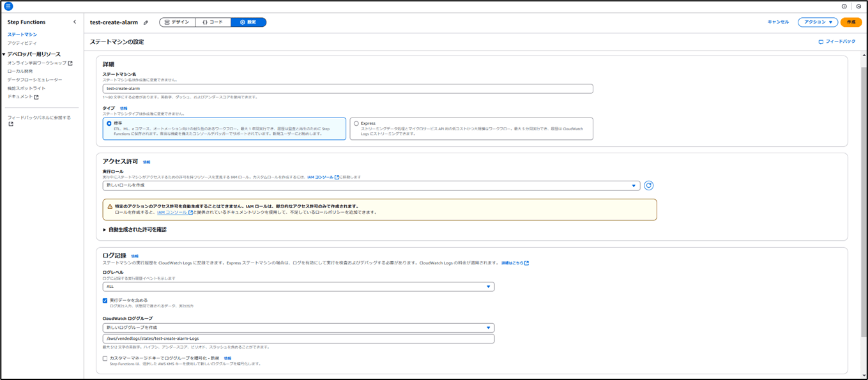This screenshot has width=868, height=380.
Task: Click the ステートマシン名 input field
Action: click(x=348, y=89)
